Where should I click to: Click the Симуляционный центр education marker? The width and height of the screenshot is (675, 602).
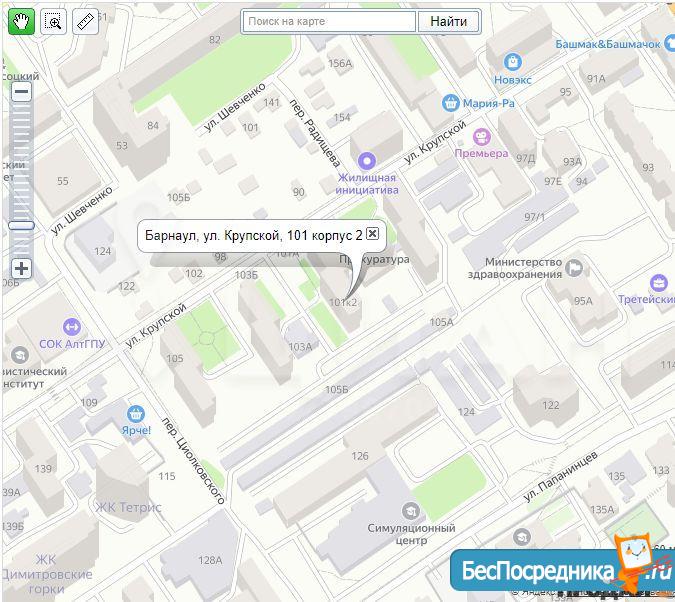(x=411, y=511)
